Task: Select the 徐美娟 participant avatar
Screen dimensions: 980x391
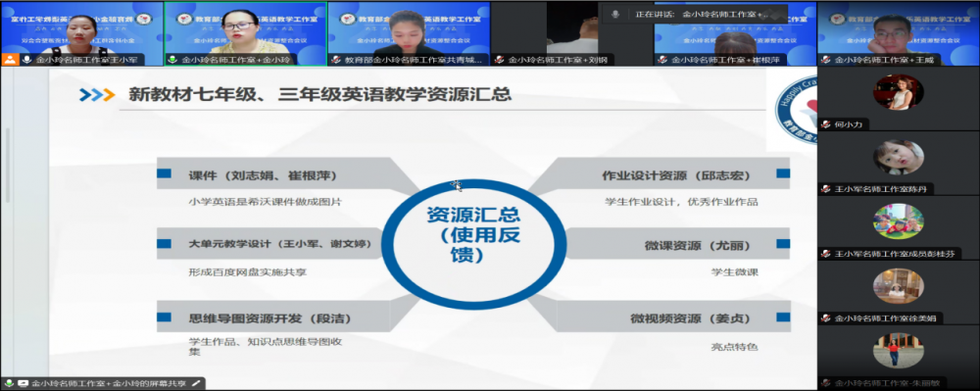Action: [x=899, y=286]
